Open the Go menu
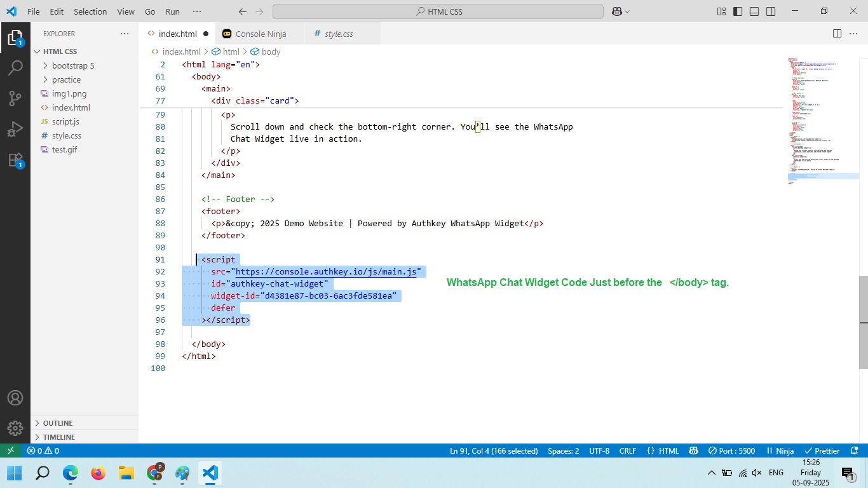The width and height of the screenshot is (868, 488). (150, 11)
